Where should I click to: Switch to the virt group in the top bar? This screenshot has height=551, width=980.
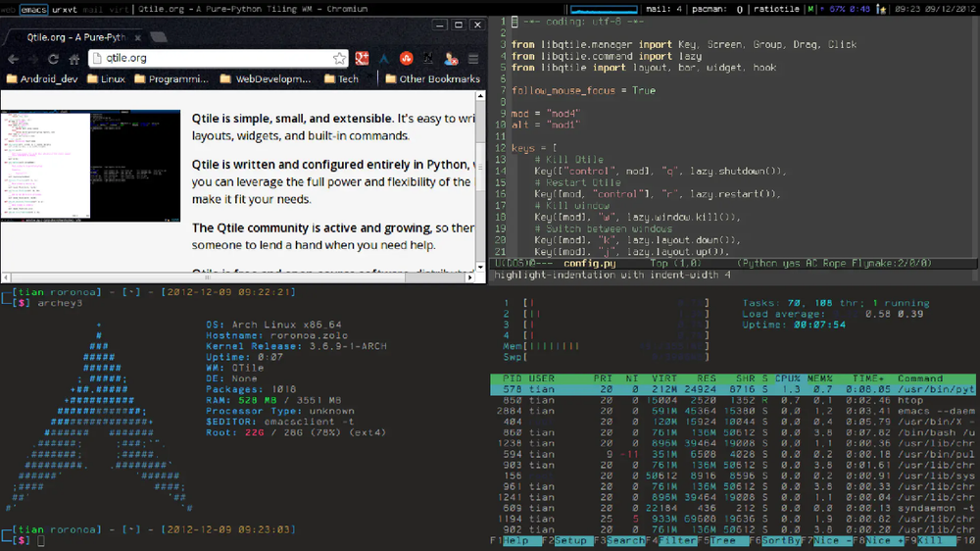coord(119,10)
